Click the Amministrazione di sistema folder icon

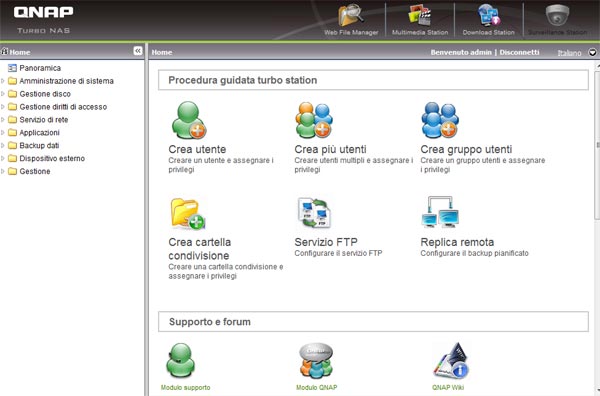pyautogui.click(x=12, y=81)
